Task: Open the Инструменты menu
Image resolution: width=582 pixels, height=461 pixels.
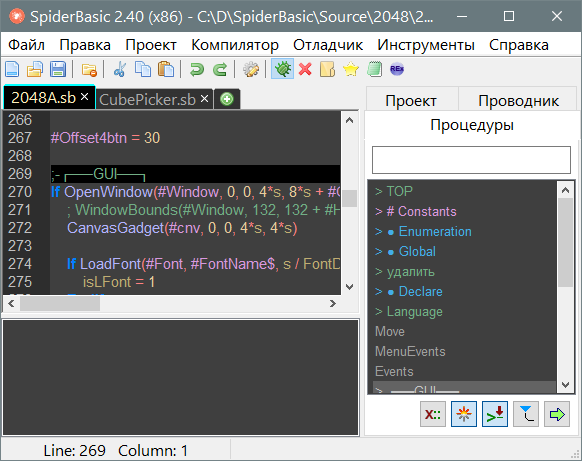Action: pyautogui.click(x=426, y=45)
